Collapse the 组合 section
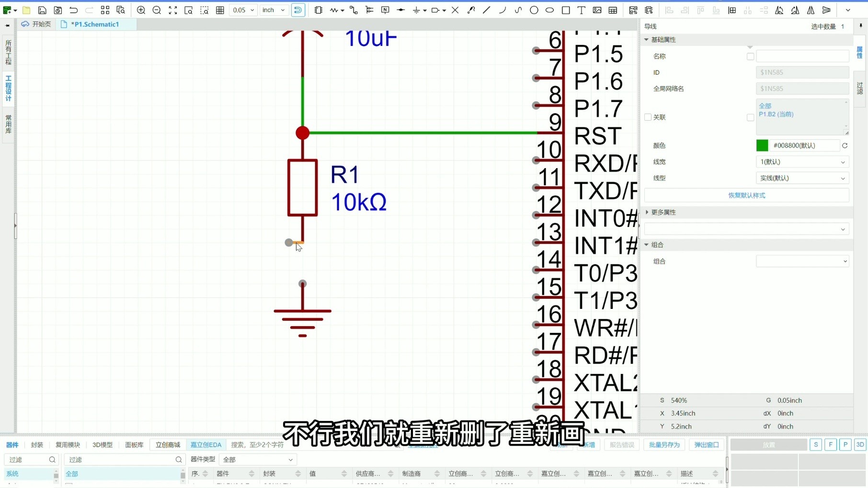The height and width of the screenshot is (488, 868). 646,245
